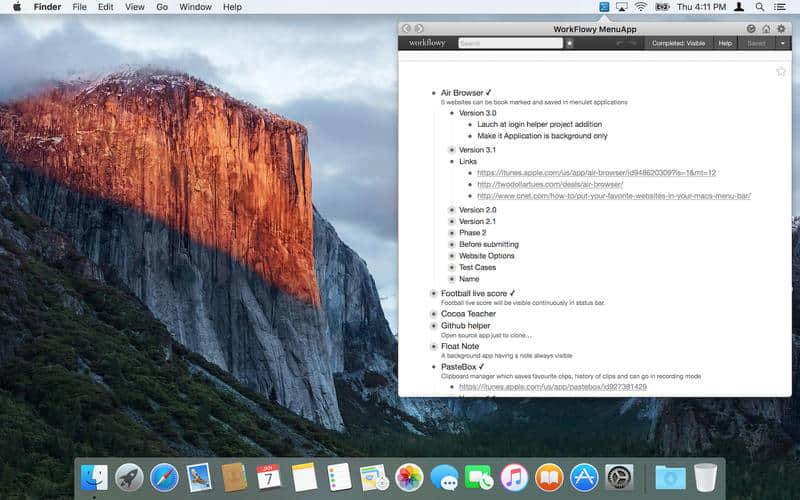Open the Finder menu
The height and width of the screenshot is (500, 800).
coord(47,7)
